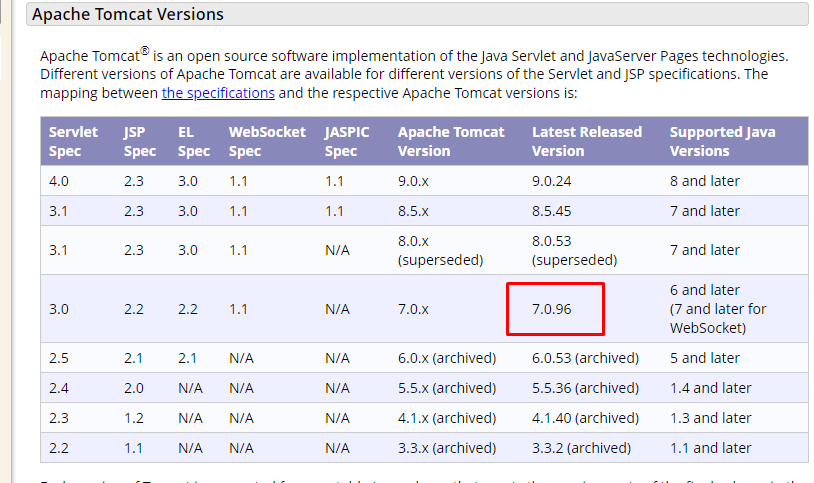
Task: Click the '1.3 and later' Java cell
Action: [710, 419]
